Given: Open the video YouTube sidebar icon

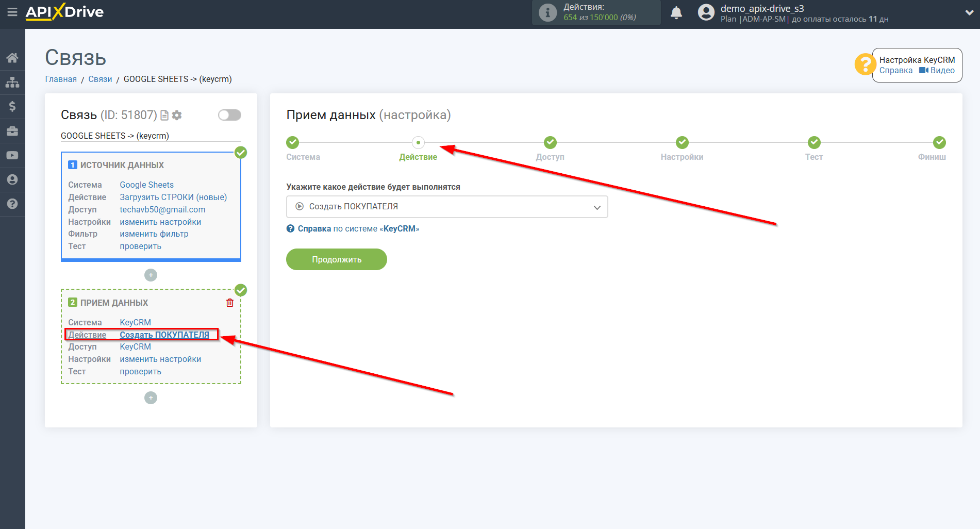Looking at the screenshot, I should (x=12, y=155).
